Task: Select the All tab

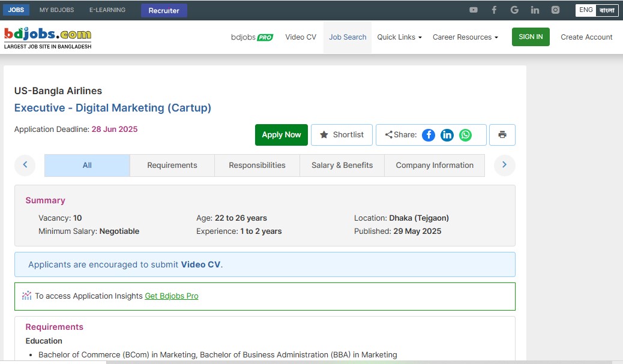Action: point(87,165)
